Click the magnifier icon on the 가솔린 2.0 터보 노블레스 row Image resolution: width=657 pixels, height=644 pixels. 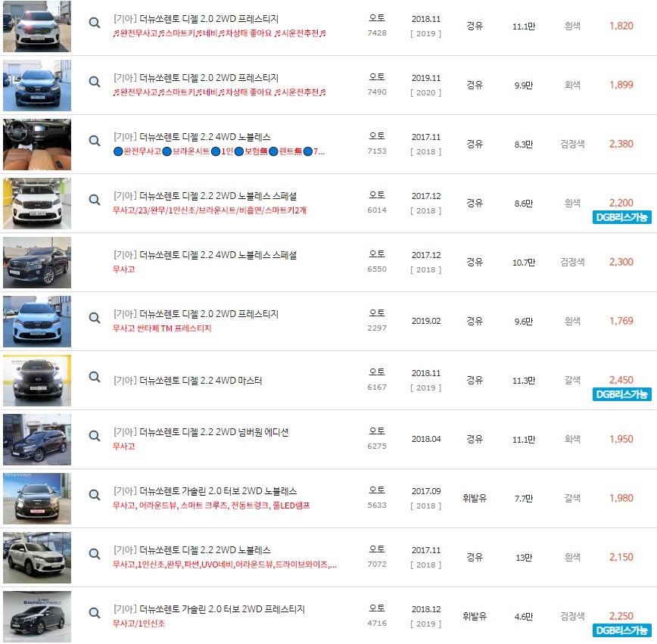(94, 494)
